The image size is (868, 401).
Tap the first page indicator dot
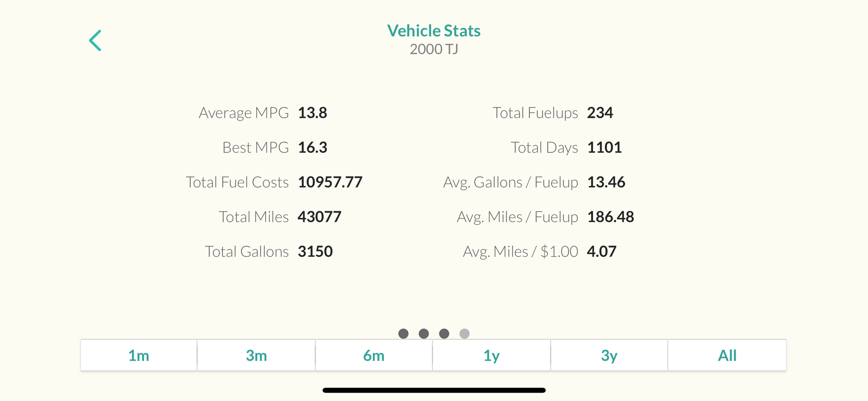click(x=403, y=334)
